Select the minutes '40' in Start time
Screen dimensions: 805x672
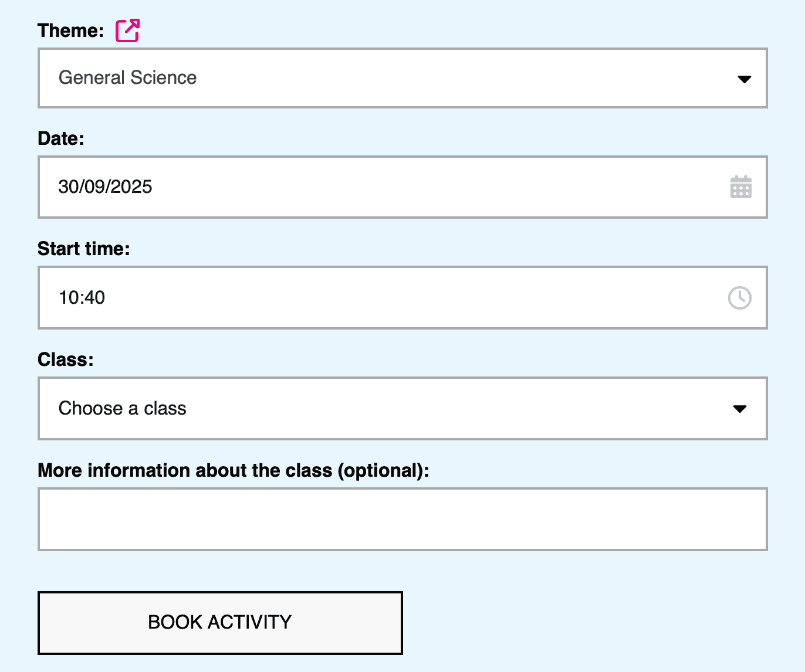pyautogui.click(x=94, y=298)
